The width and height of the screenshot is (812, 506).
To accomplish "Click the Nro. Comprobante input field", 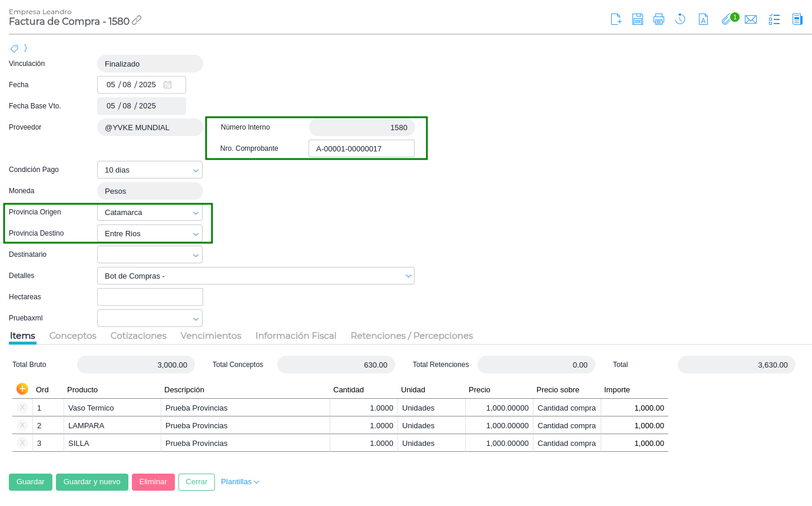I will pos(361,148).
